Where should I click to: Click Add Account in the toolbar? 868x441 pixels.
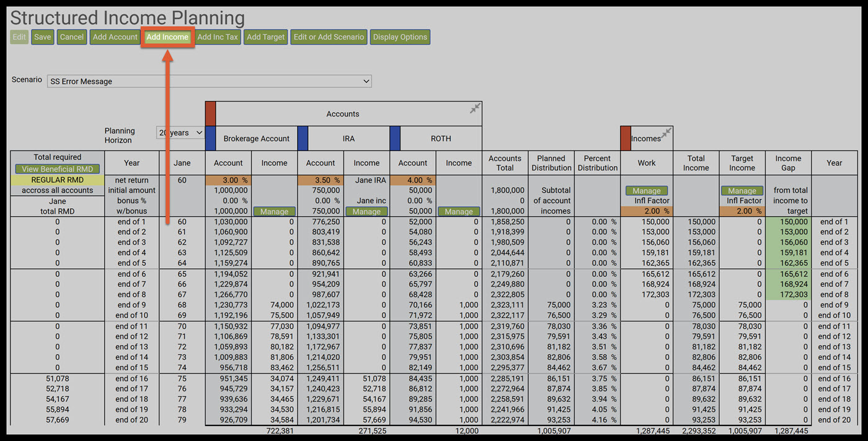[x=115, y=37]
